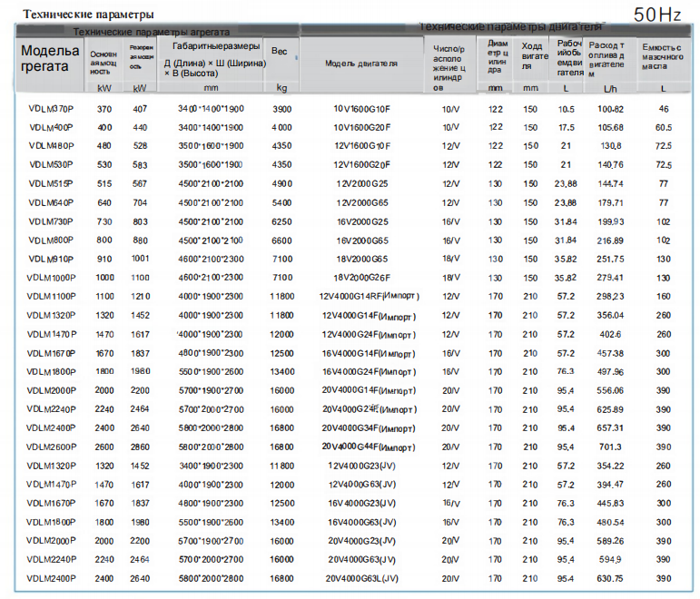700x599 pixels.
Task: Click engine model 16V4000G23(JV)
Action: point(361,503)
